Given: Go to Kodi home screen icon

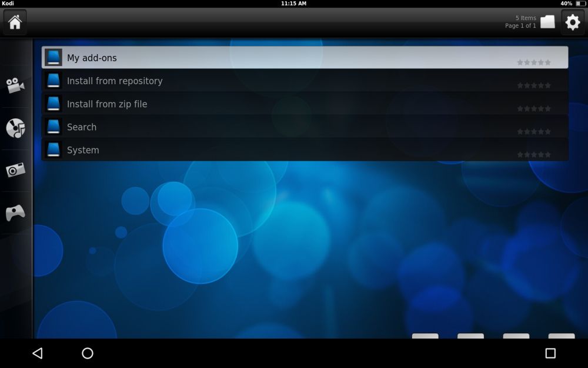Looking at the screenshot, I should [x=15, y=22].
